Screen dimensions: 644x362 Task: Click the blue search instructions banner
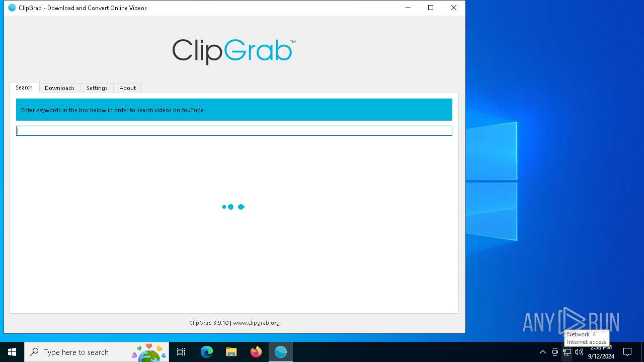(234, 110)
